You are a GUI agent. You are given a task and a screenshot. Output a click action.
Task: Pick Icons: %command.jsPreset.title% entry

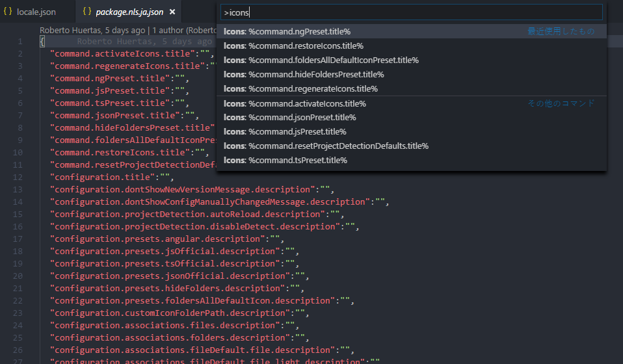pyautogui.click(x=411, y=132)
